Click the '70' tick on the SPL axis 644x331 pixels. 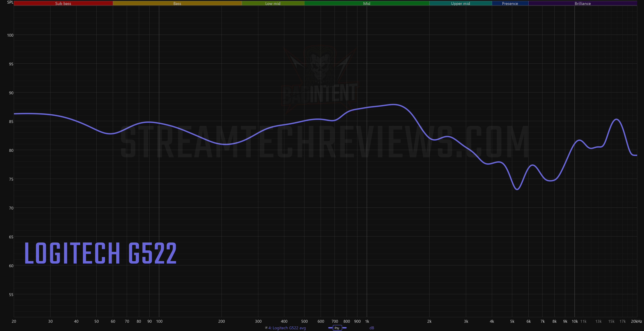coord(11,208)
